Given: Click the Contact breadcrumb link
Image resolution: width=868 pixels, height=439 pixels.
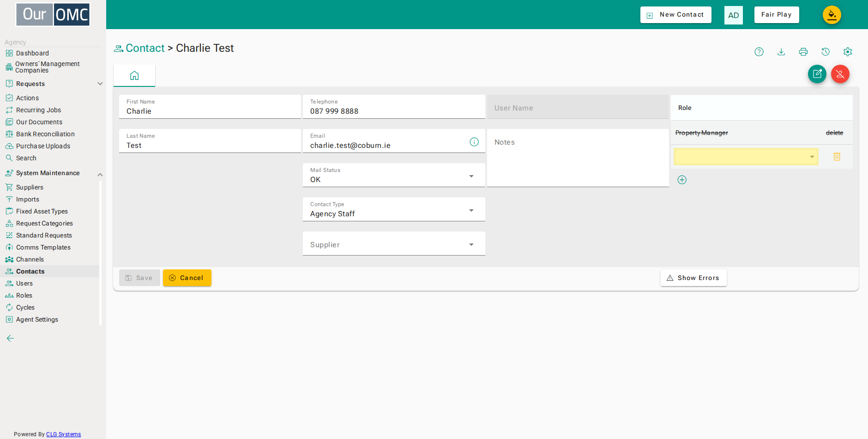Looking at the screenshot, I should 145,48.
